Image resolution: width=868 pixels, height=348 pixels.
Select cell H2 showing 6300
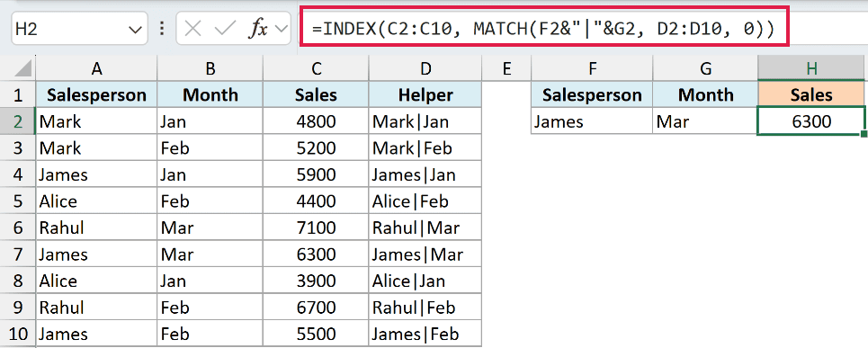811,121
